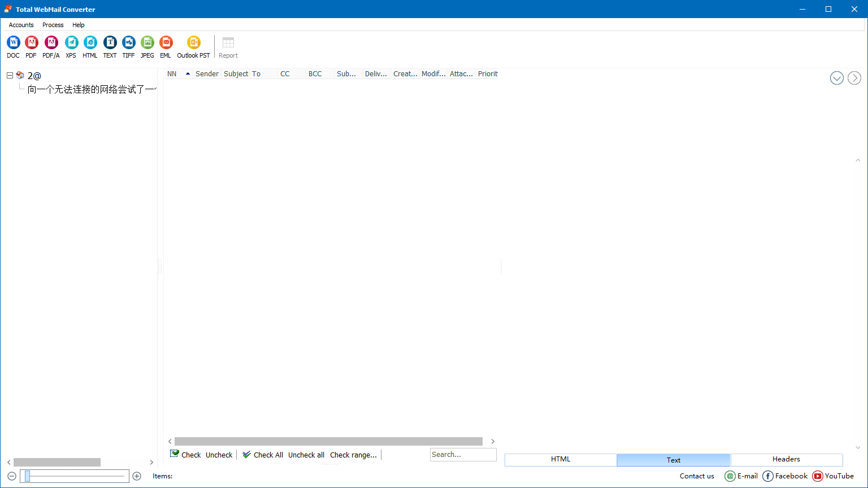
Task: Sort by Priorit column header
Action: coord(488,74)
